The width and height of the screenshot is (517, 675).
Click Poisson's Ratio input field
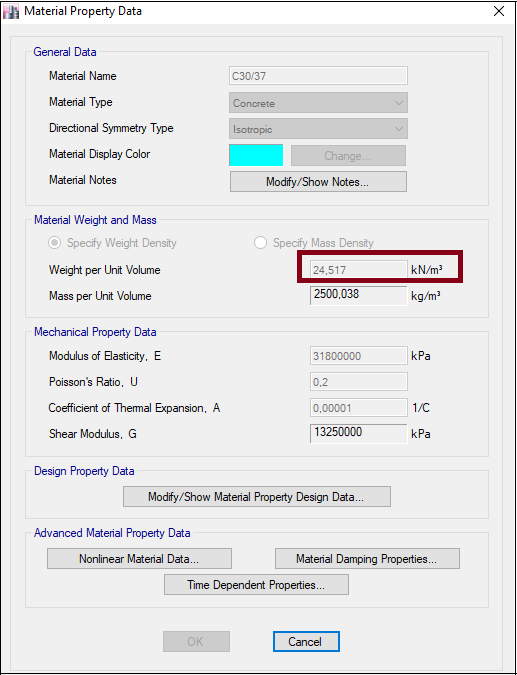click(359, 382)
